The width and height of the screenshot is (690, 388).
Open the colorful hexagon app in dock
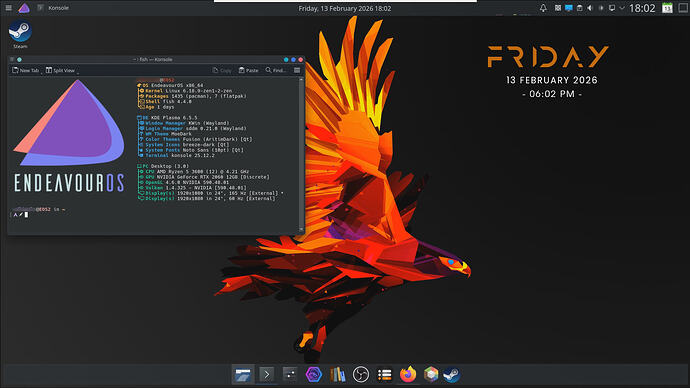431,374
